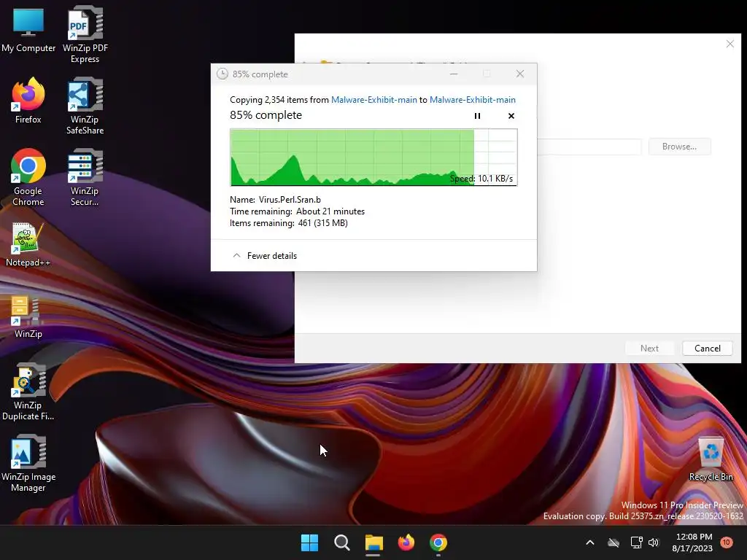Image resolution: width=747 pixels, height=560 pixels.
Task: Close the background wizard window
Action: click(x=729, y=44)
